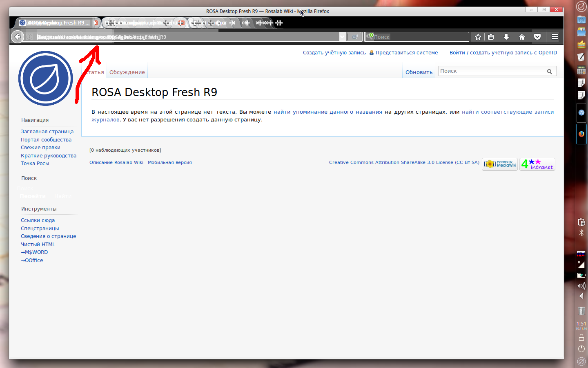Open the trash bin in the panel

581,311
